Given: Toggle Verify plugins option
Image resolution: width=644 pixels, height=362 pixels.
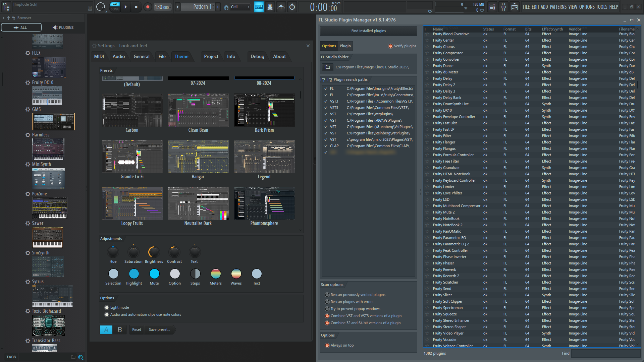Looking at the screenshot, I should tap(390, 46).
